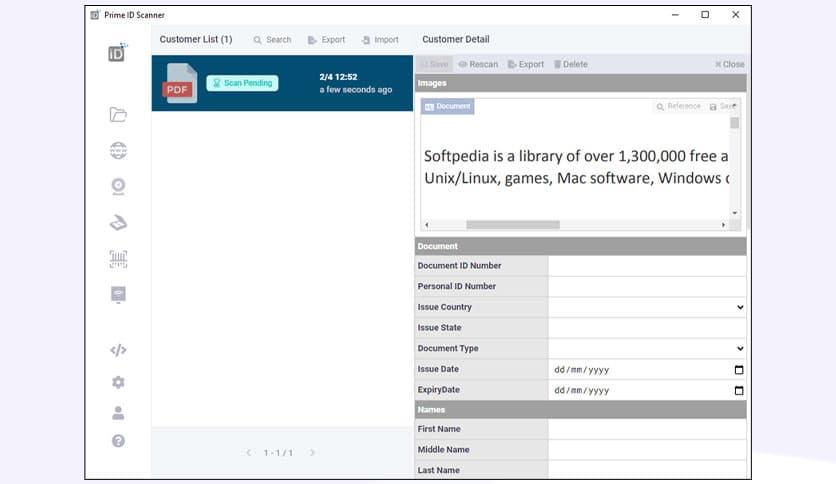836x484 pixels.
Task: Click Export in Customer List header
Action: click(x=326, y=40)
